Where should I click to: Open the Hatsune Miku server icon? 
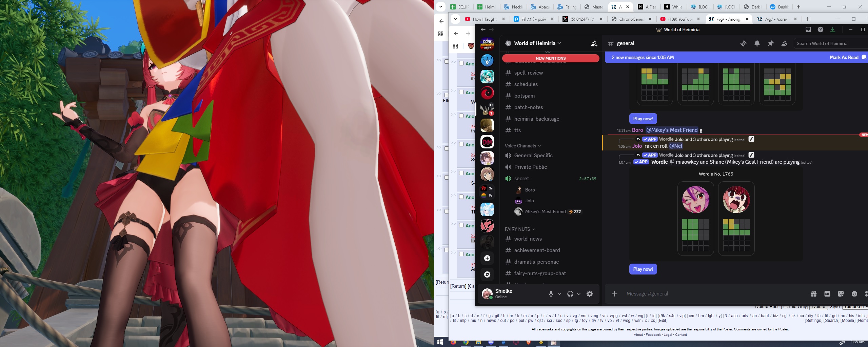coord(487,77)
